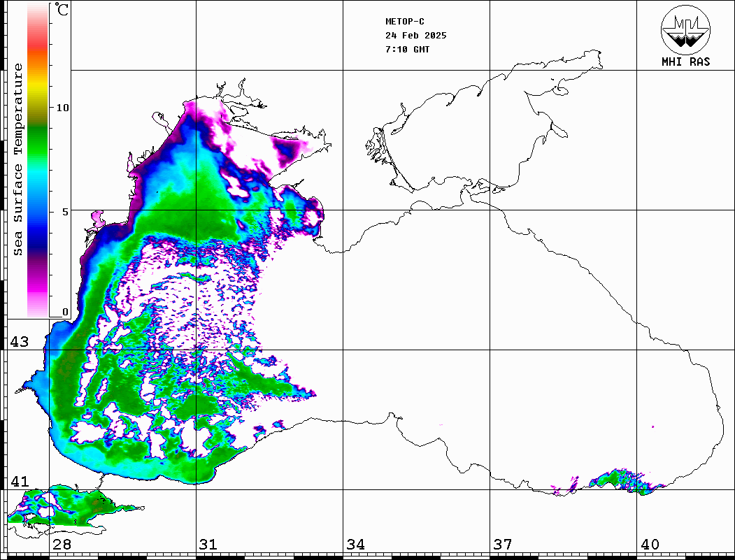
Task: Click longitude label "37"
Action: [503, 544]
